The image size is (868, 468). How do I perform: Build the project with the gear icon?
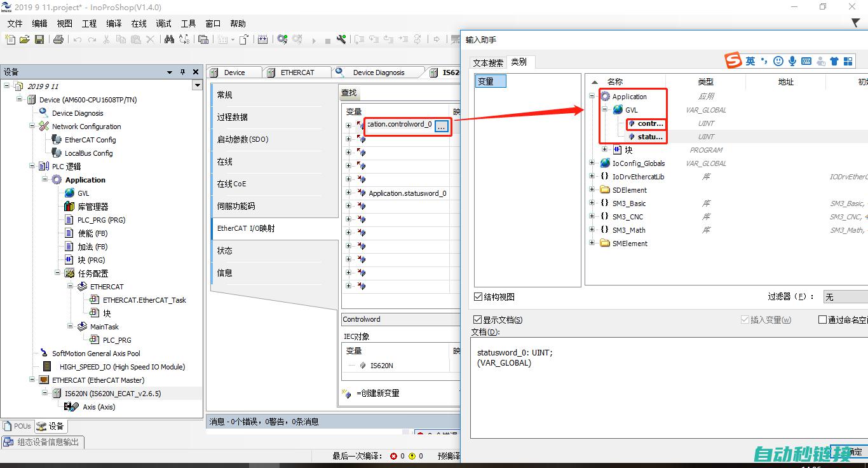[282, 39]
